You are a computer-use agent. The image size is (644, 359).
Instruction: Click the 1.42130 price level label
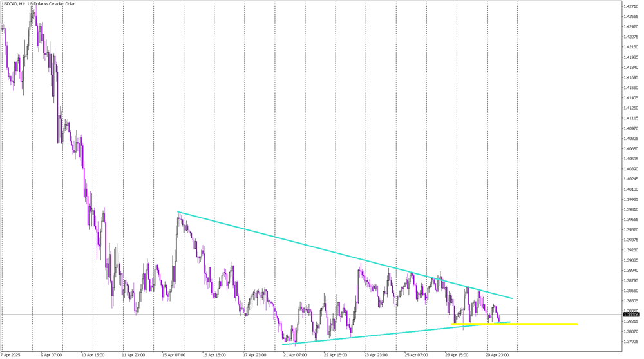coord(631,47)
